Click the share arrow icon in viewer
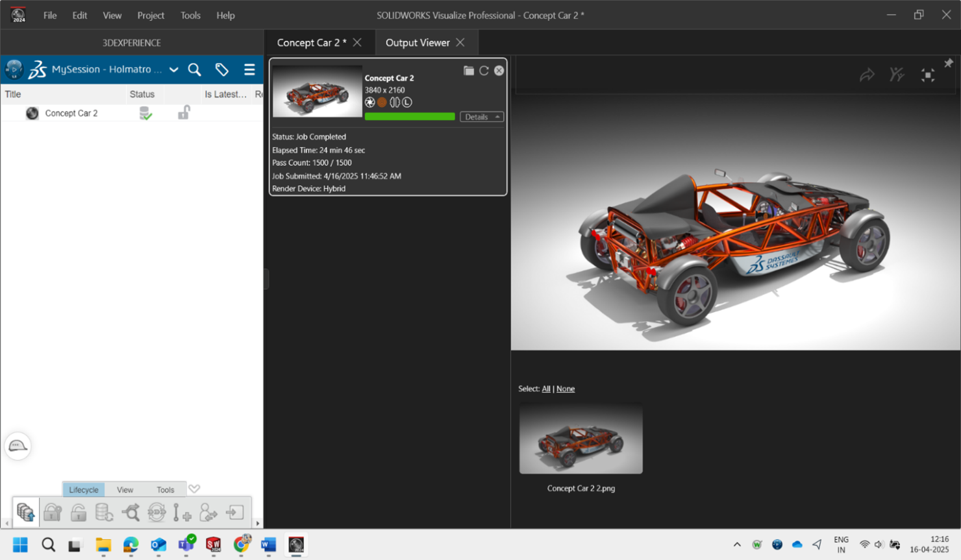Image resolution: width=961 pixels, height=560 pixels. coord(867,75)
